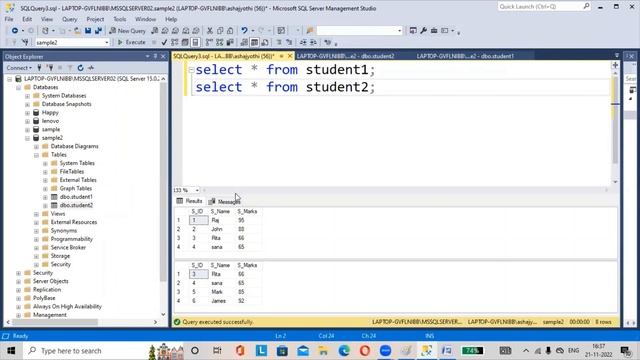Open the File menu
The width and height of the screenshot is (640, 360).
pyautogui.click(x=9, y=19)
